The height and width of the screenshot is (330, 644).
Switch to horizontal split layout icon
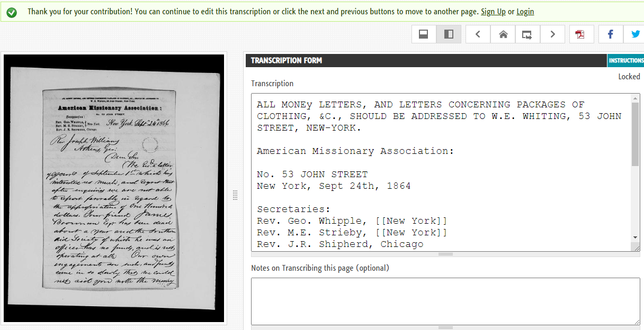[424, 34]
